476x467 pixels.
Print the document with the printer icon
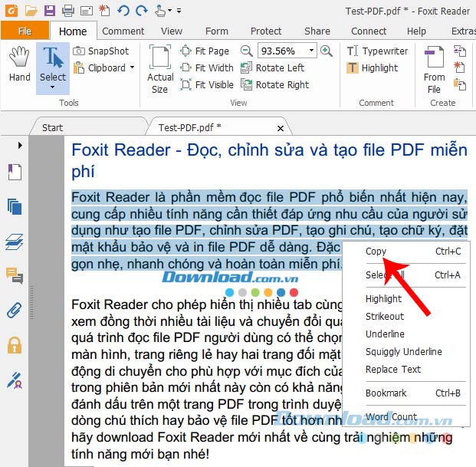[x=68, y=11]
